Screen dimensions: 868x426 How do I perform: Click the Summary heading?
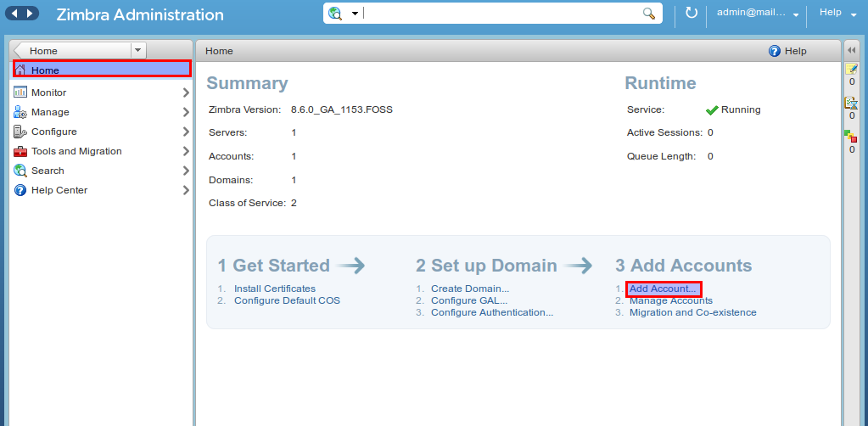click(247, 83)
